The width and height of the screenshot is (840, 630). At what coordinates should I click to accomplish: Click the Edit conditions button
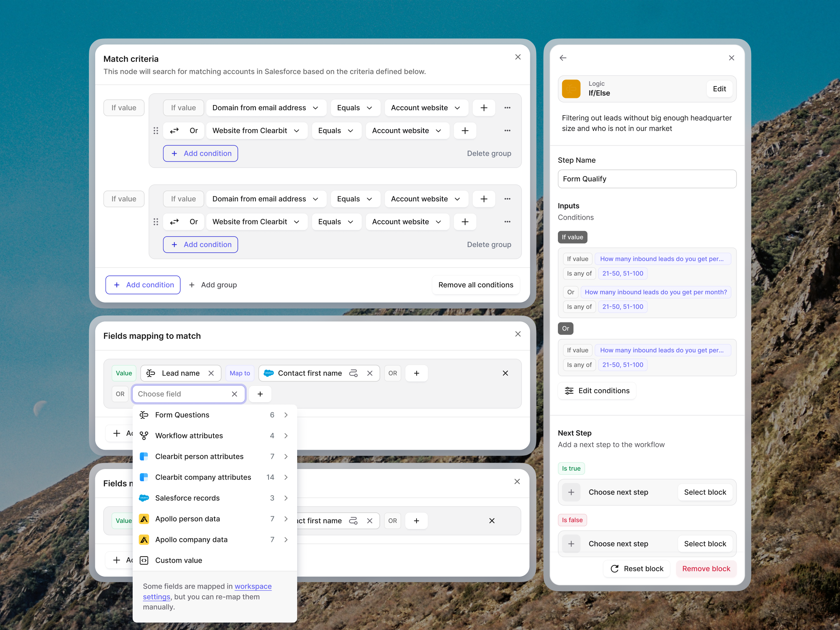[597, 391]
